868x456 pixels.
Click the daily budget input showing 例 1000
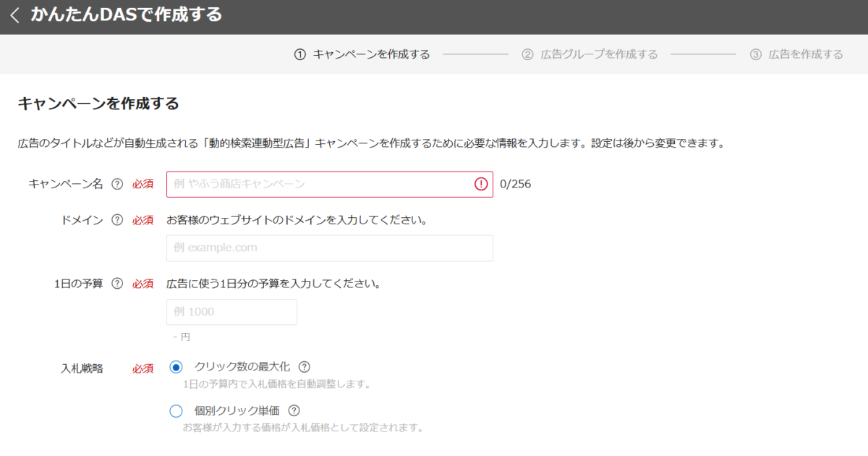point(231,311)
